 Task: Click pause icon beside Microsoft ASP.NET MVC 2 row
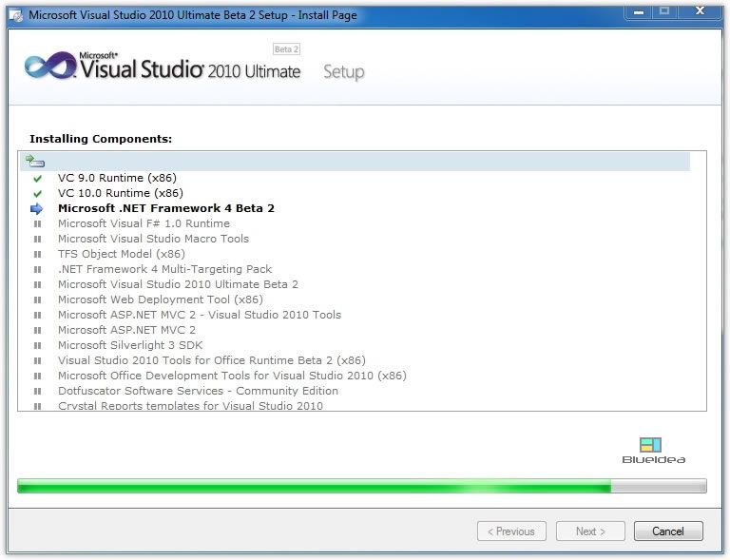tap(38, 331)
